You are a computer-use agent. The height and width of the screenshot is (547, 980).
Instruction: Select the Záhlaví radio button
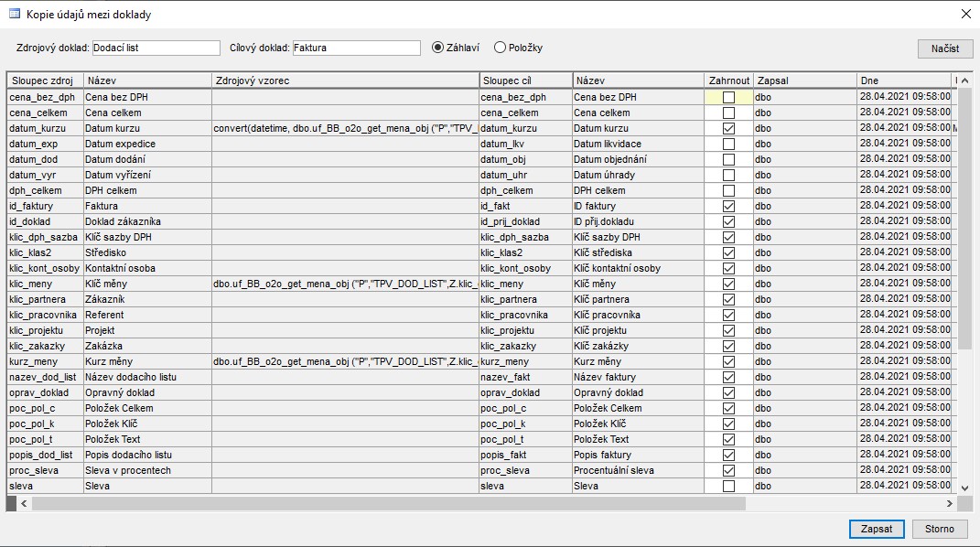(x=437, y=48)
